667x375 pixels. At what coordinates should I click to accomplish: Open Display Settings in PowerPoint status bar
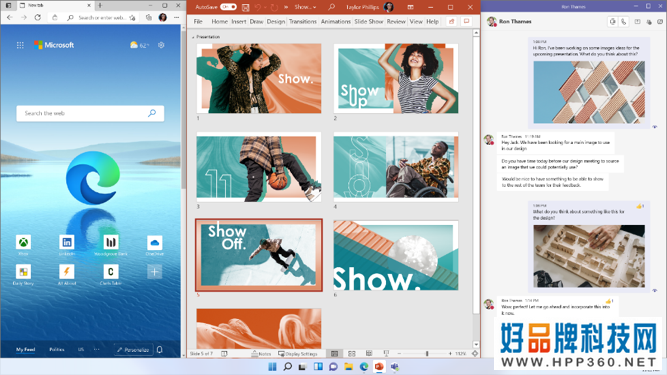tap(298, 353)
